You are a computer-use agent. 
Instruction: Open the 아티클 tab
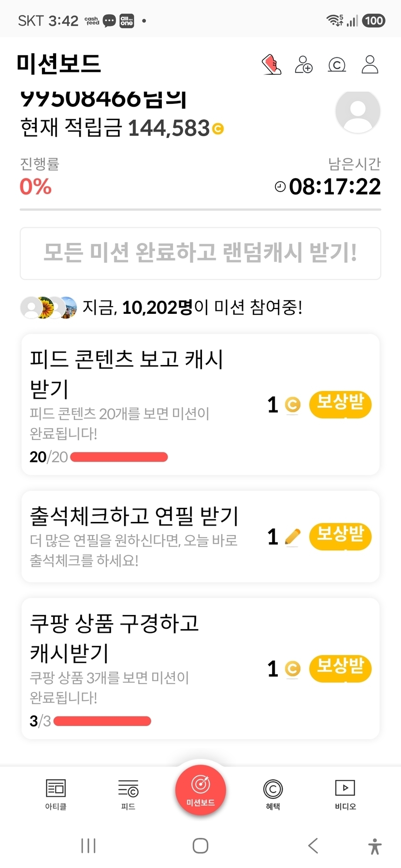(x=56, y=795)
